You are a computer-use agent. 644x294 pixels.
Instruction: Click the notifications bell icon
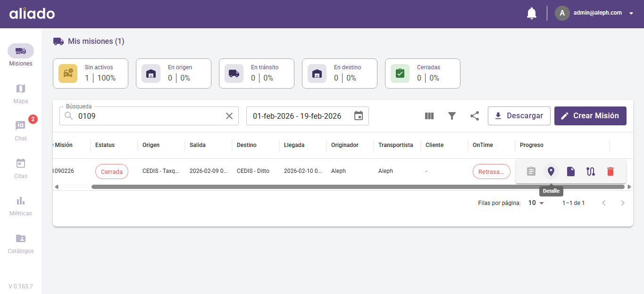[x=532, y=14]
